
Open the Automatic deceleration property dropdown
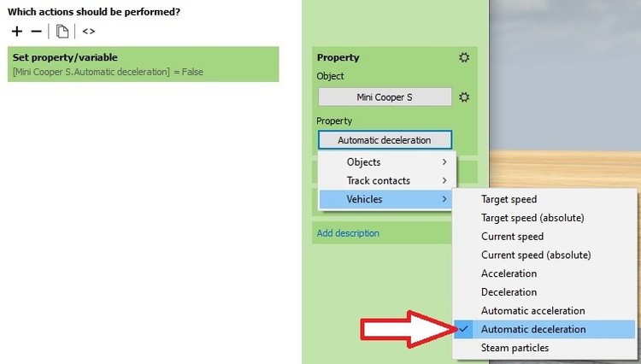[385, 140]
